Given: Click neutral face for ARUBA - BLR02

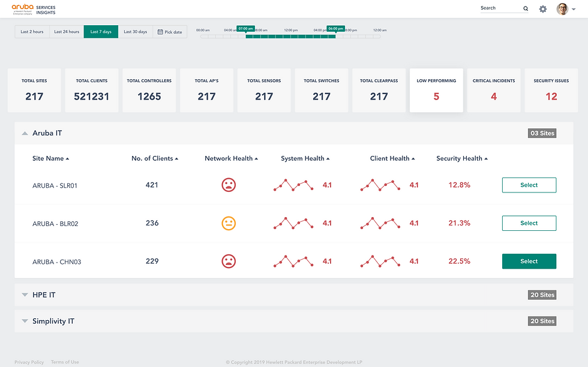Looking at the screenshot, I should (229, 223).
